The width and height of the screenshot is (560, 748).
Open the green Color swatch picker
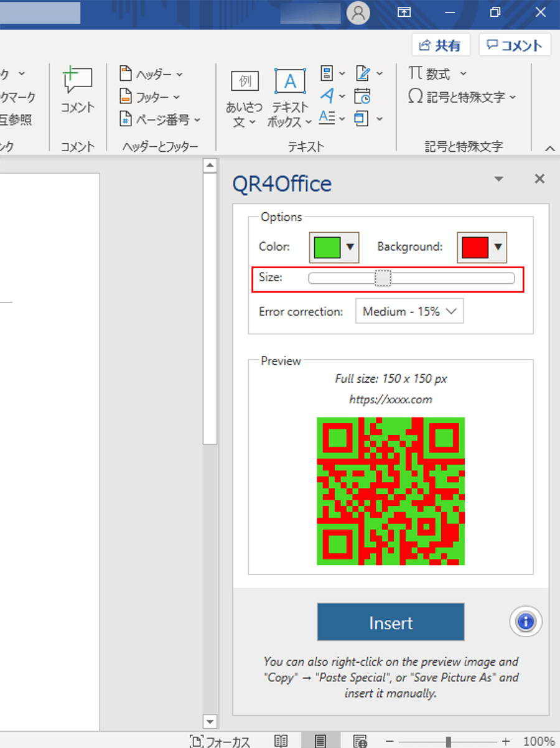[x=334, y=247]
